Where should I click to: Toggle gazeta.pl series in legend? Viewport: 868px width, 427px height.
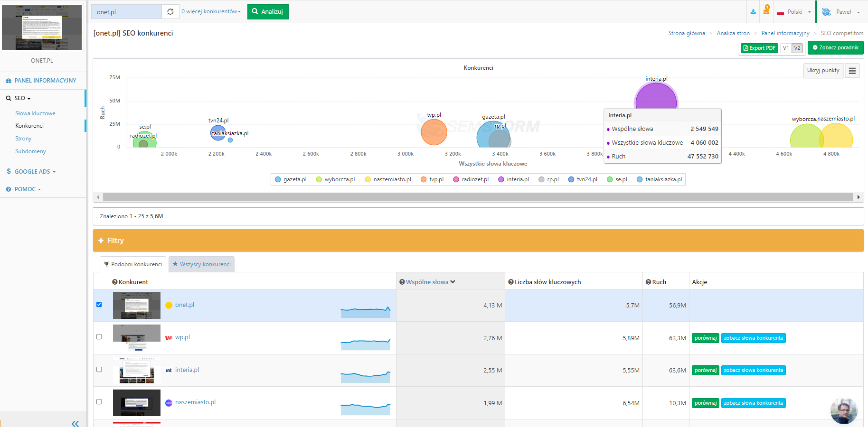[x=291, y=179]
